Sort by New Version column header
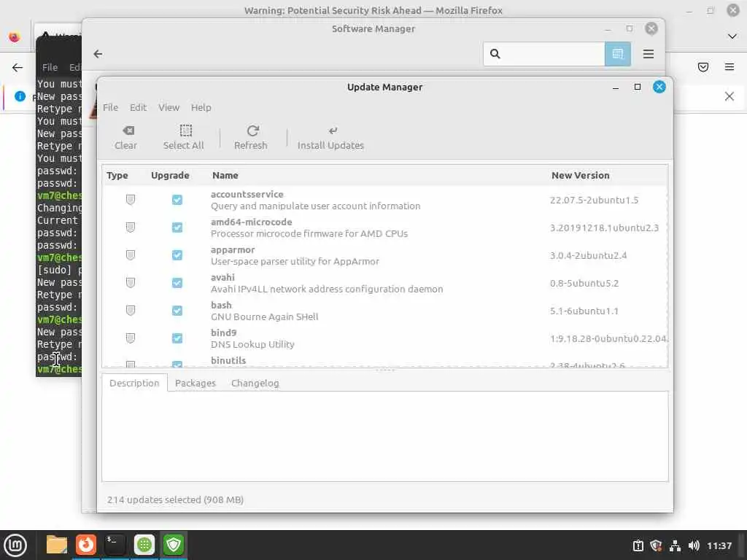This screenshot has width=747, height=560. pyautogui.click(x=580, y=175)
